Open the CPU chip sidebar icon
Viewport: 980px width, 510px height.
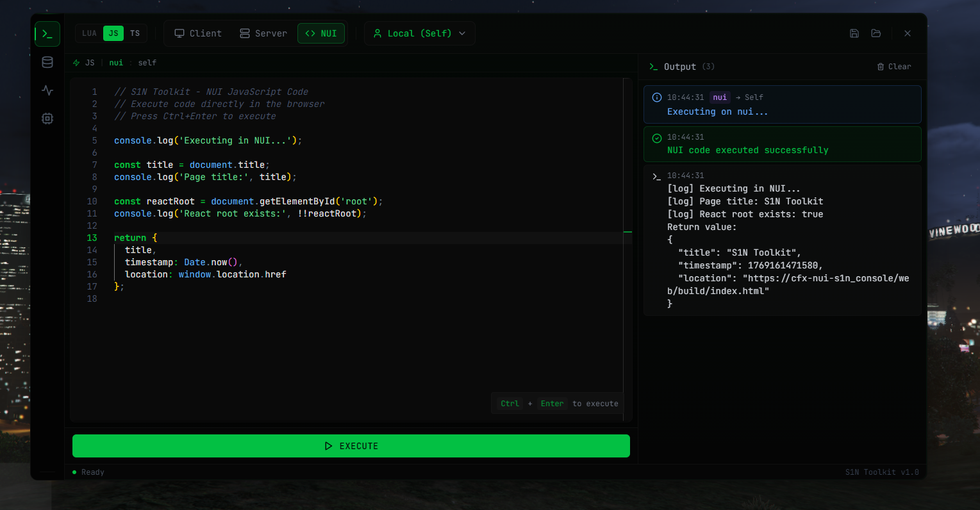(x=47, y=119)
